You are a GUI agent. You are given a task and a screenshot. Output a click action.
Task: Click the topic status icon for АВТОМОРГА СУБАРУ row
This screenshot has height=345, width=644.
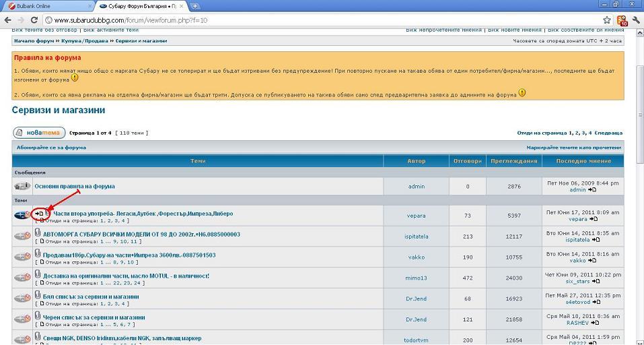22,236
